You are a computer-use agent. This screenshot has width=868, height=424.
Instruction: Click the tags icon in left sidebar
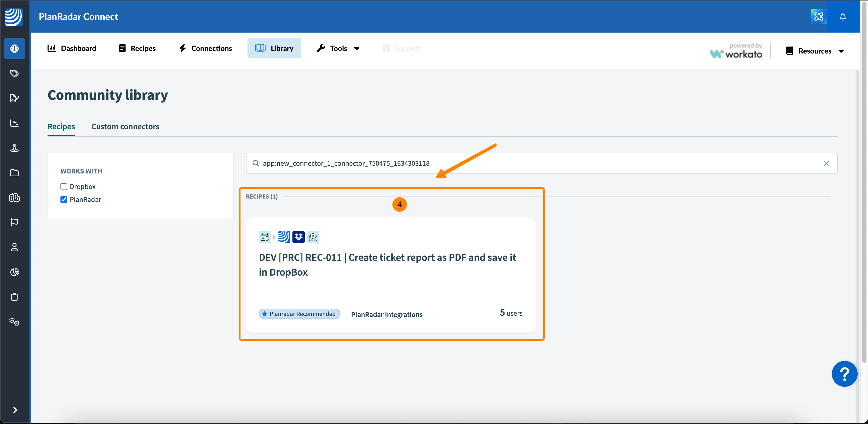[x=14, y=73]
